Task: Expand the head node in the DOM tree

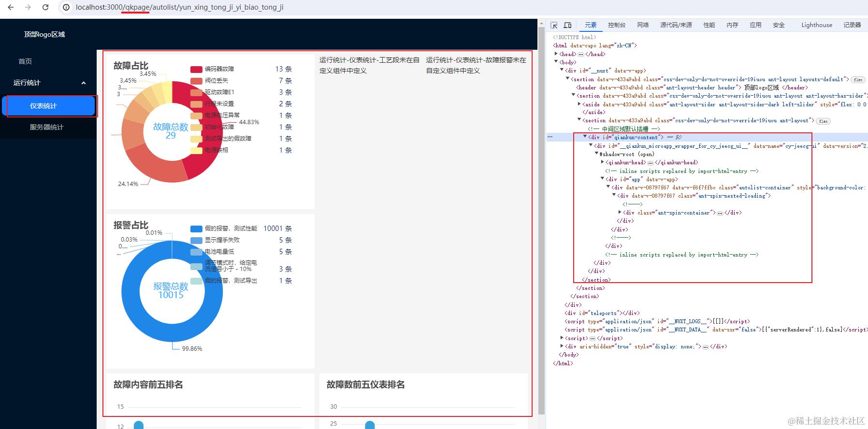Action: (556, 54)
